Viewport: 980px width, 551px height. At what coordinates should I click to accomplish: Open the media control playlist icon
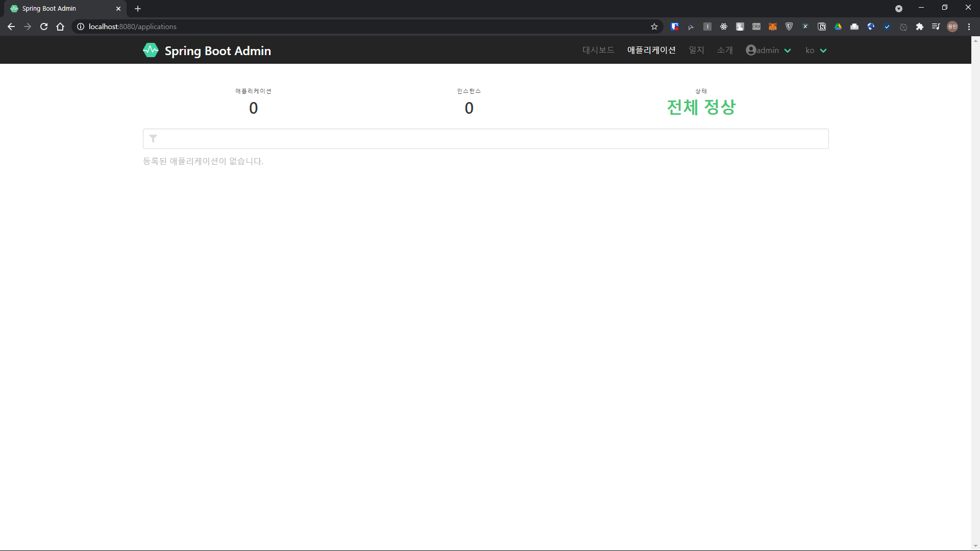click(936, 27)
